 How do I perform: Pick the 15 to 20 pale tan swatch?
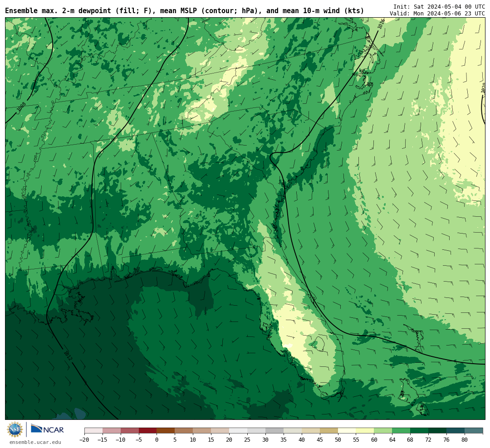tap(220, 431)
